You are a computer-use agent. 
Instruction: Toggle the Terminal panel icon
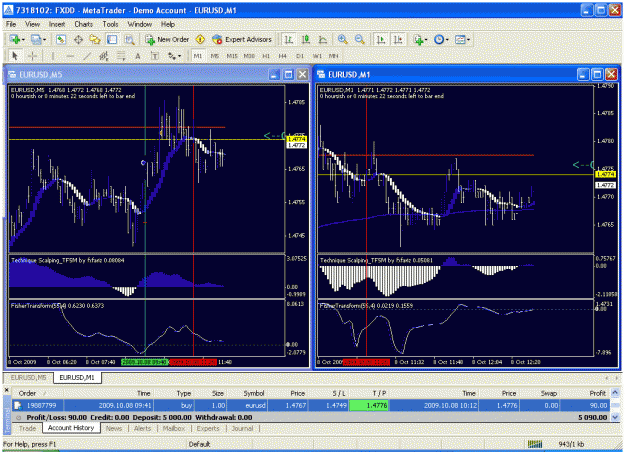click(x=112, y=39)
